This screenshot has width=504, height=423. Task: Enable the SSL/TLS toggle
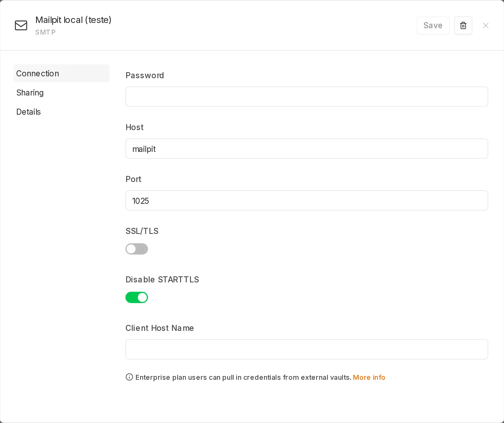137,249
